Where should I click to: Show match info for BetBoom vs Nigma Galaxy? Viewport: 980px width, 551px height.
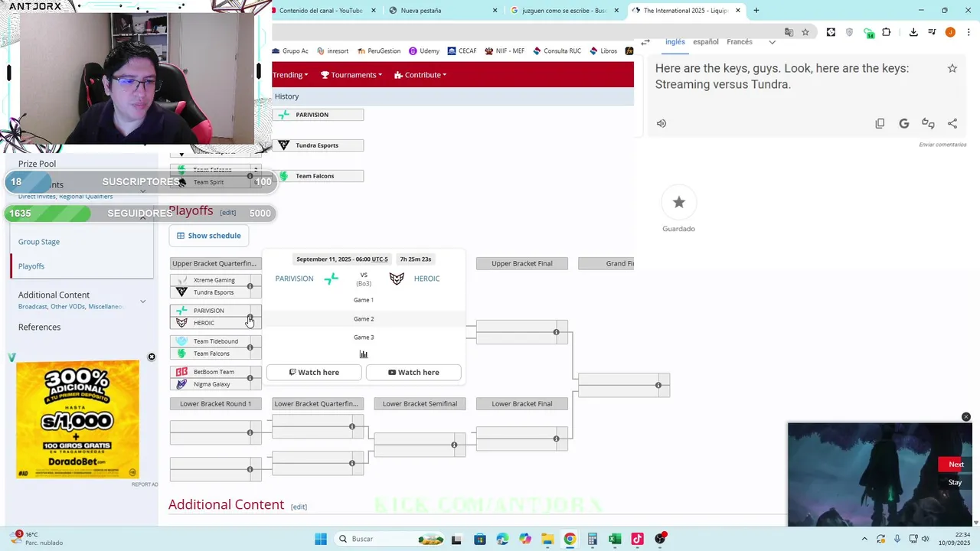[250, 378]
